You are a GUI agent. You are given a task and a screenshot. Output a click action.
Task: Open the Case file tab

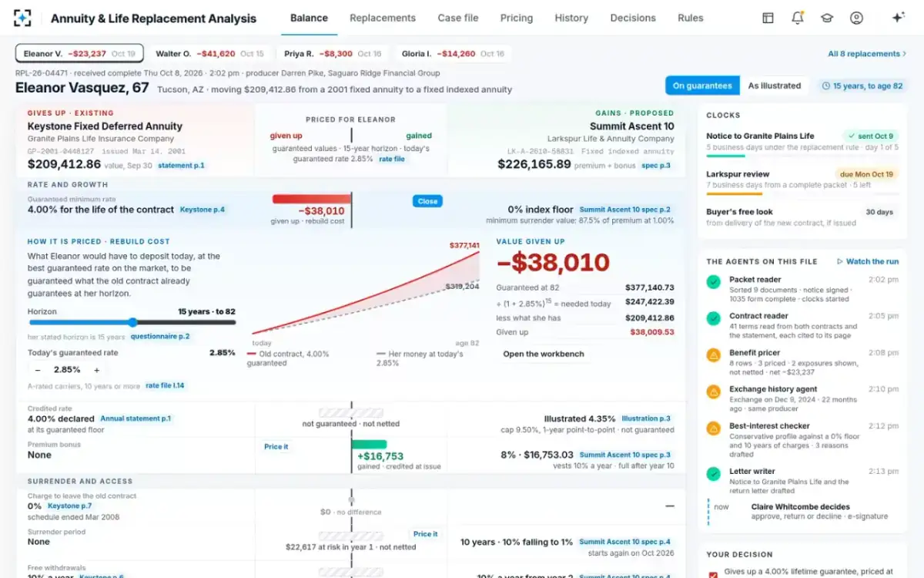458,18
